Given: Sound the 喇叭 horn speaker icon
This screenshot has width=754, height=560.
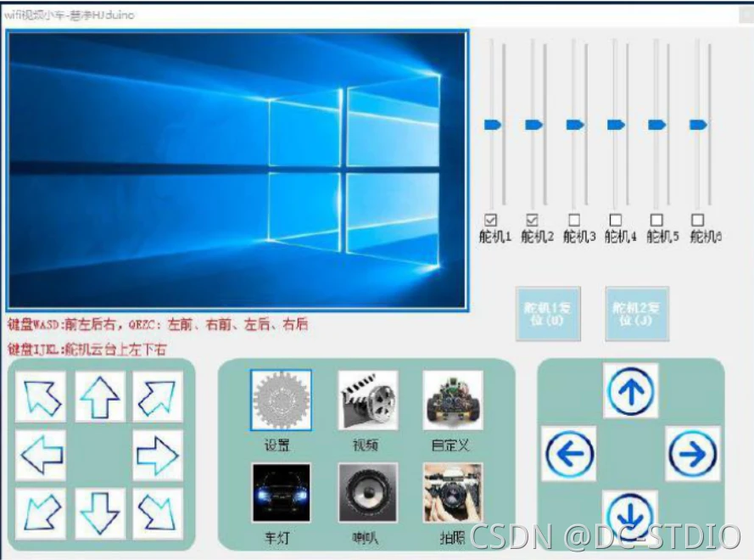Looking at the screenshot, I should coord(368,493).
